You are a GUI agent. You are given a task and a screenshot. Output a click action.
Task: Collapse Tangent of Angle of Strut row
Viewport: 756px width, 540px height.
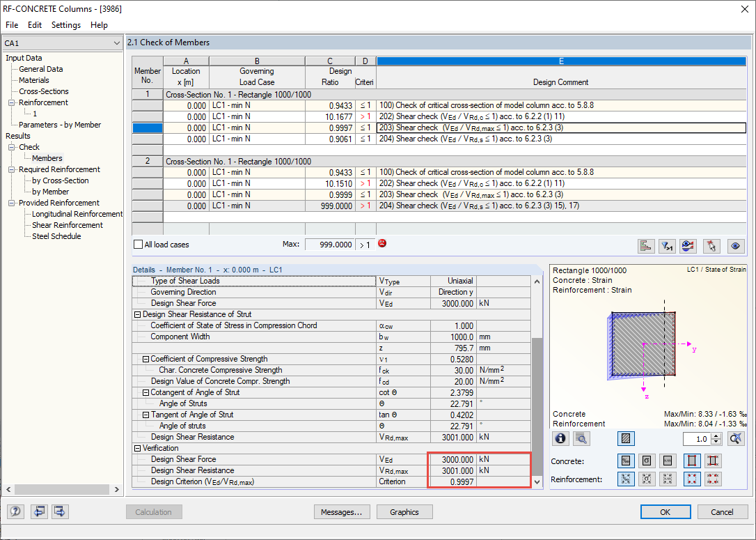coord(145,415)
